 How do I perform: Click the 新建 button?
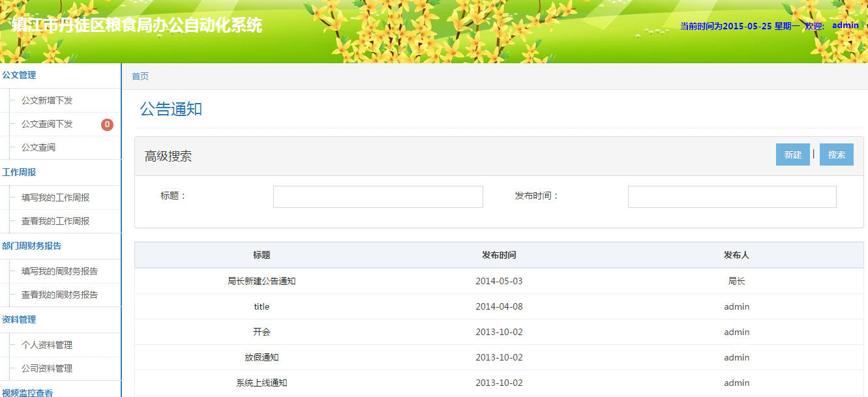(792, 154)
